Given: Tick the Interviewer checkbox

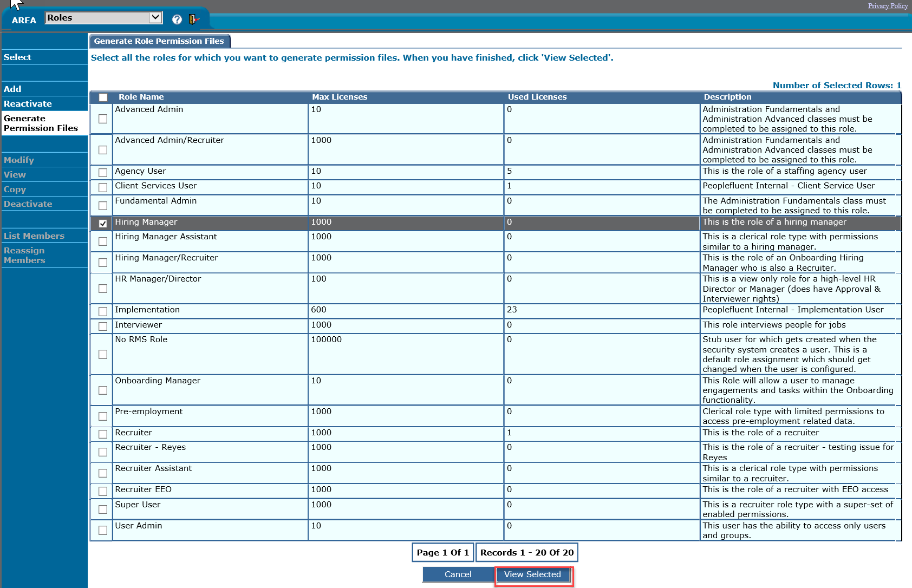Looking at the screenshot, I should (x=103, y=326).
